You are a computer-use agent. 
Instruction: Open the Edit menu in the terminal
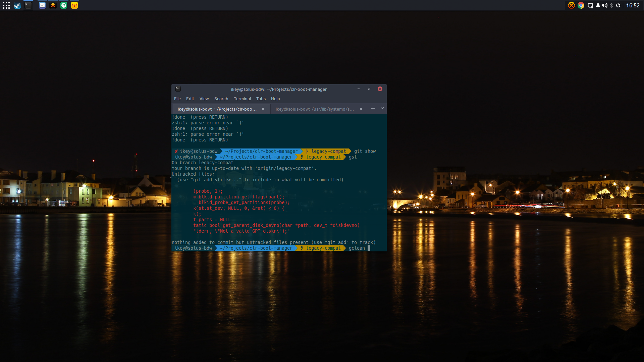[190, 99]
